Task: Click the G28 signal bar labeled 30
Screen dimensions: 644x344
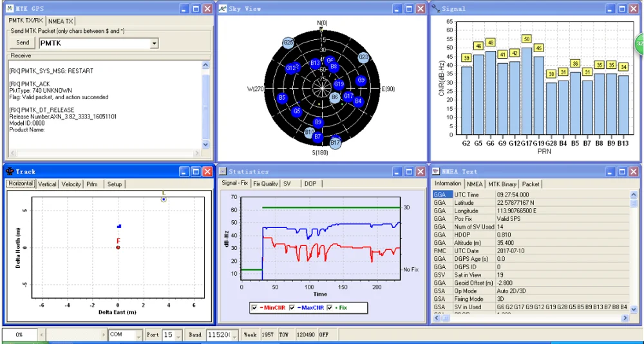Action: 551,108
